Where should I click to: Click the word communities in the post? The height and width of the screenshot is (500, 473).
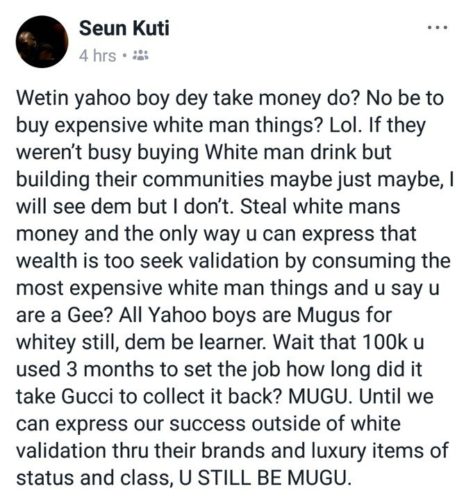(x=203, y=180)
